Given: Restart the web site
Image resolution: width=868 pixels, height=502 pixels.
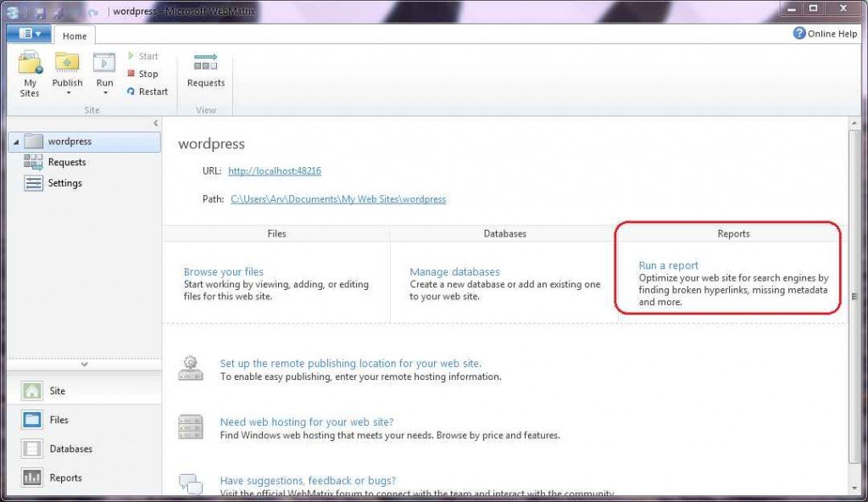Looking at the screenshot, I should click(x=147, y=92).
